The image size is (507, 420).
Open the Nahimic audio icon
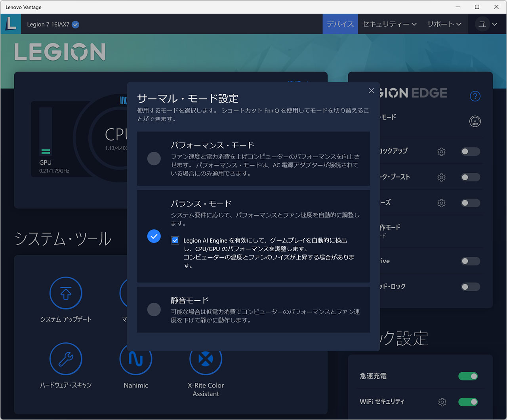pyautogui.click(x=136, y=359)
